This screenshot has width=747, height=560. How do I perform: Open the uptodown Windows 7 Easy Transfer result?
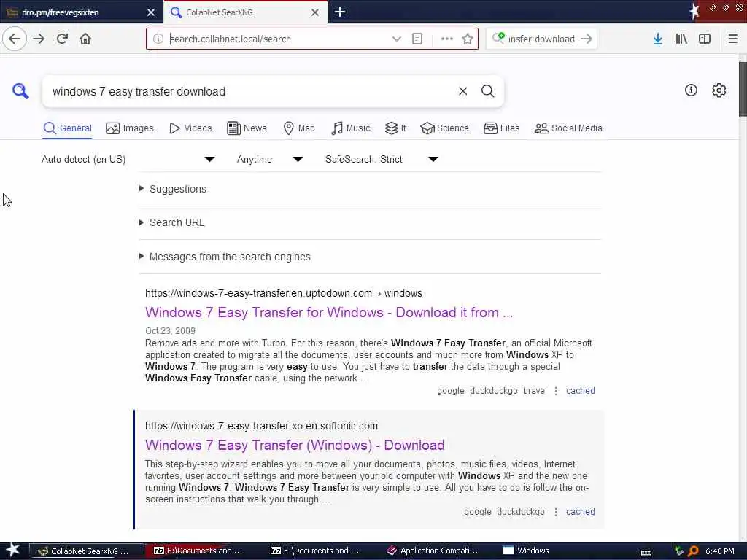pos(329,312)
